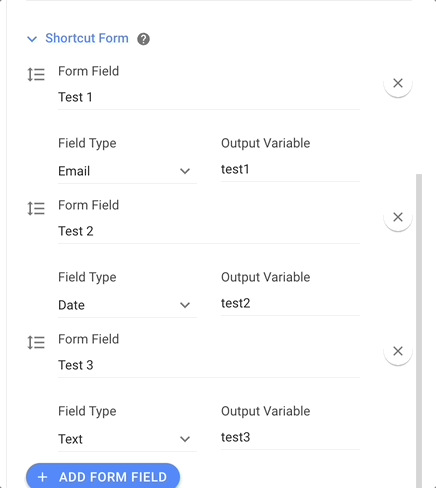The image size is (436, 488).
Task: Click the Shortcut Form help question icon
Action: click(x=143, y=39)
